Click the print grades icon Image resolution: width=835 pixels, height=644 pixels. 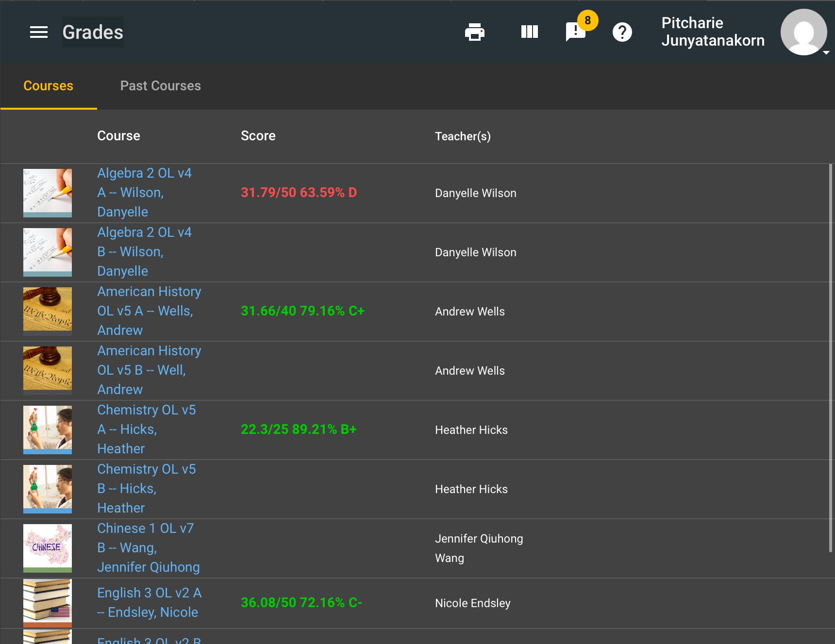[475, 32]
